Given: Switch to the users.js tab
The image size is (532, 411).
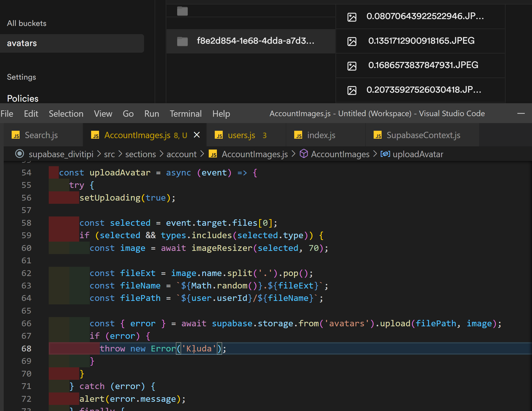Looking at the screenshot, I should click(x=241, y=135).
